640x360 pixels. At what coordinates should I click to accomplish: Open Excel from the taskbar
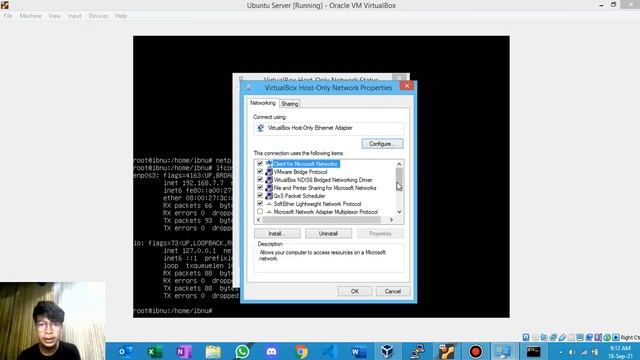coord(155,351)
